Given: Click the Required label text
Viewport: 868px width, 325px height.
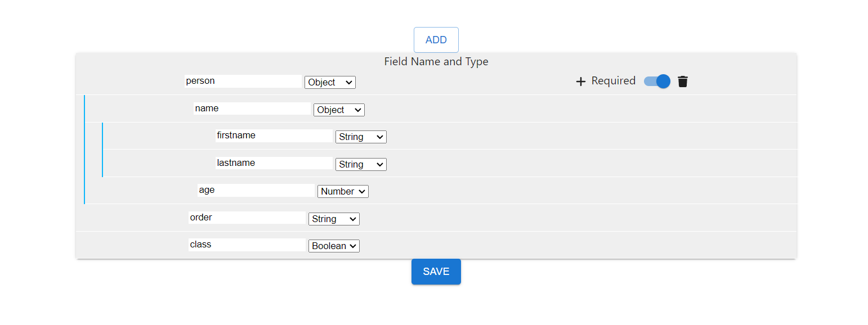Looking at the screenshot, I should point(614,81).
